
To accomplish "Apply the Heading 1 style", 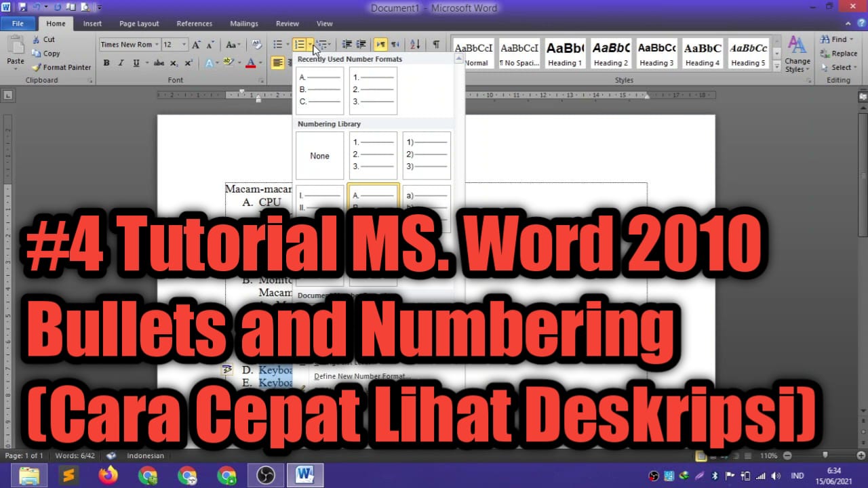I will [x=565, y=54].
